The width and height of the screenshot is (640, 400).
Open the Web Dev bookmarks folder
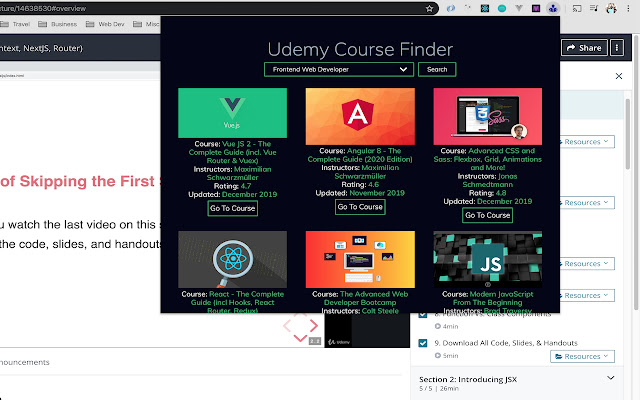coord(105,24)
